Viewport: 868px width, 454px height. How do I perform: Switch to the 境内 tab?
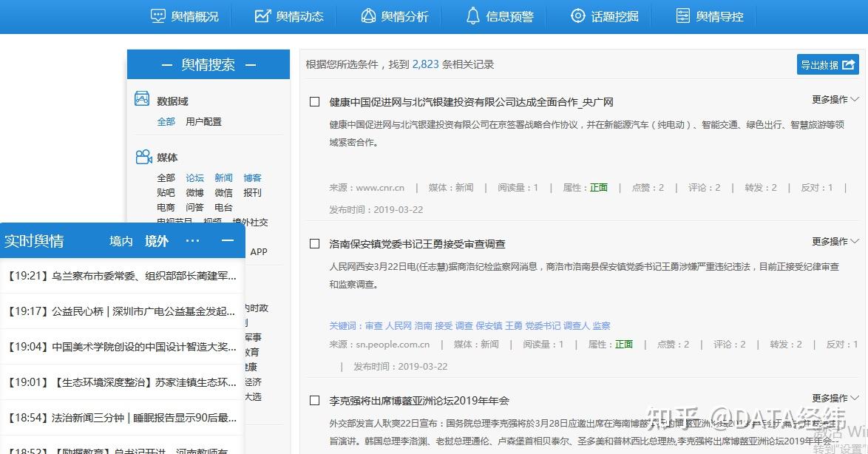click(x=123, y=240)
